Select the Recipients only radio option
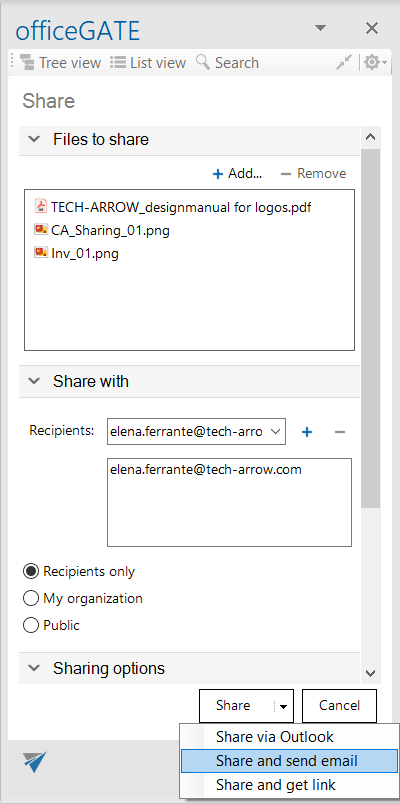Screen dimensions: 400x804 (79, 571)
